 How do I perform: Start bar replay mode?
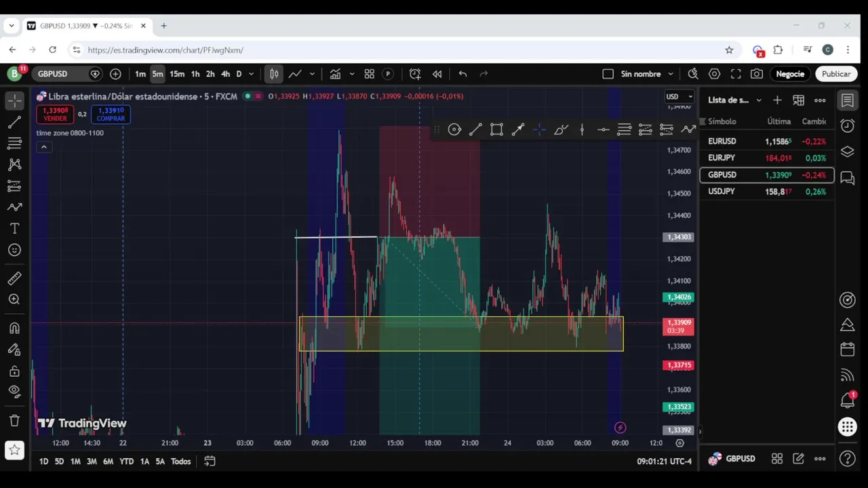click(437, 74)
